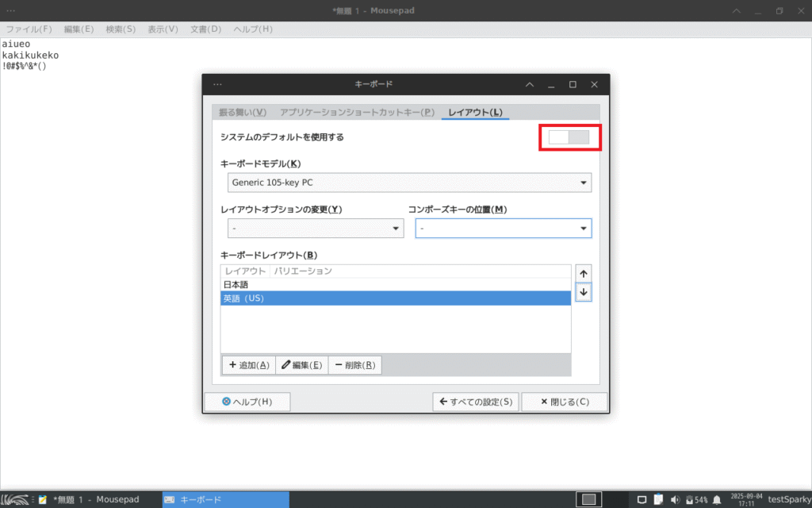Click the 追加 button to add layout
Viewport: 812px width, 508px height.
click(x=248, y=365)
